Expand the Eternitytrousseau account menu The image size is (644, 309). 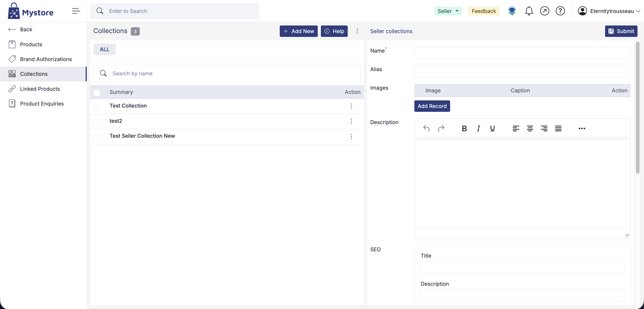tap(609, 11)
